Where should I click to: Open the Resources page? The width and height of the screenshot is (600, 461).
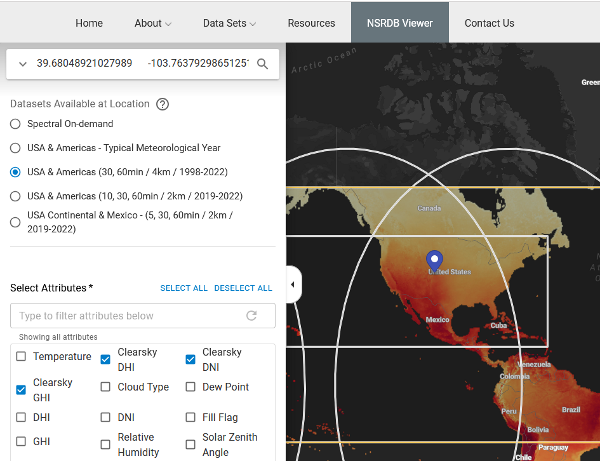click(x=311, y=23)
